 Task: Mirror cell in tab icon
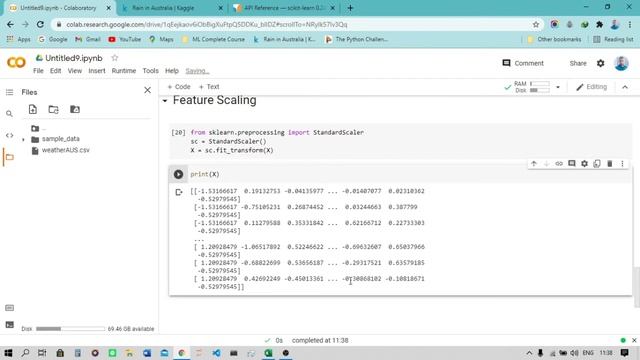point(597,164)
